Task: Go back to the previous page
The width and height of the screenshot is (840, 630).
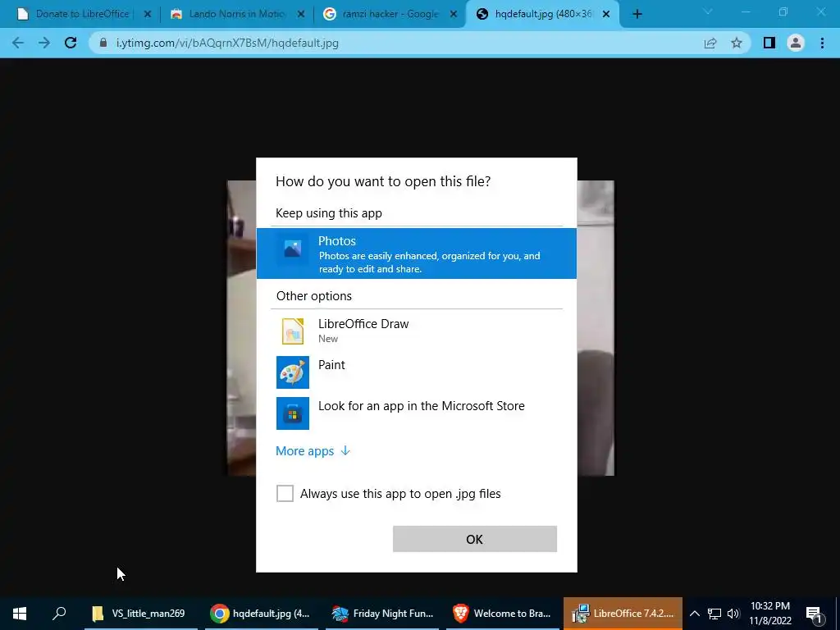Action: pos(18,43)
